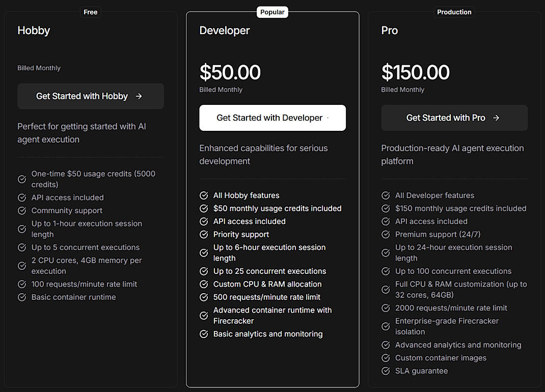
Task: Click the check icon beside 500 requests/minute rate limit
Action: click(204, 297)
